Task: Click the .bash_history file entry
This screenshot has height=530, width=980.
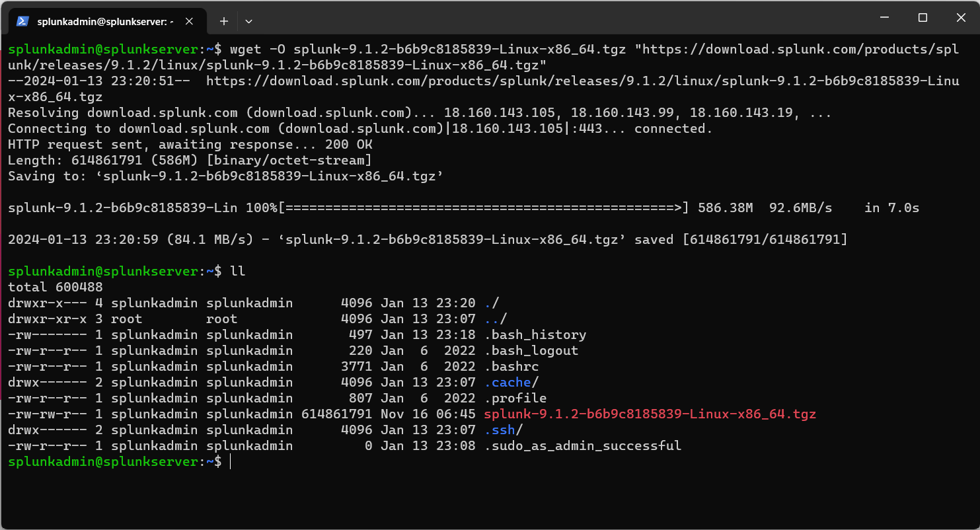Action: point(535,335)
